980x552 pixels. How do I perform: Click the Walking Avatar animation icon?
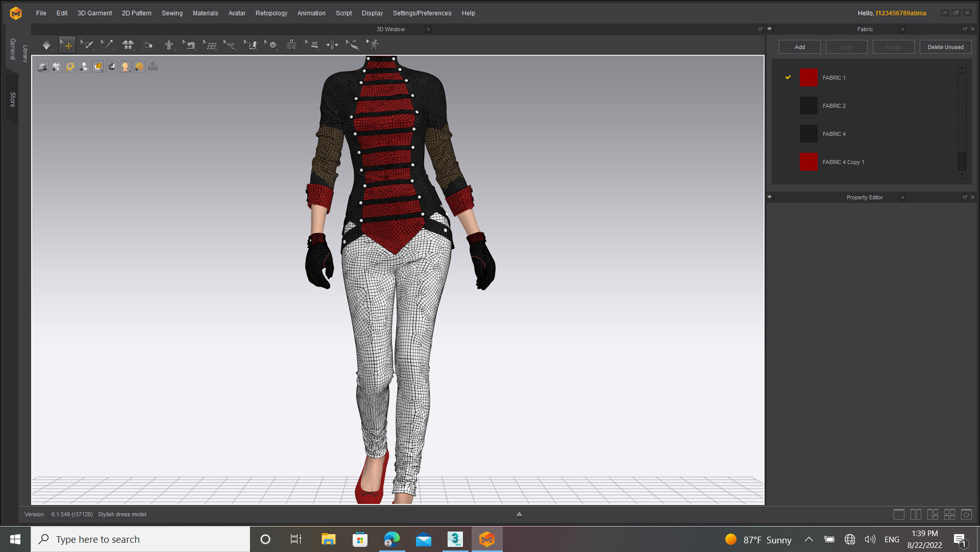pyautogui.click(x=373, y=45)
